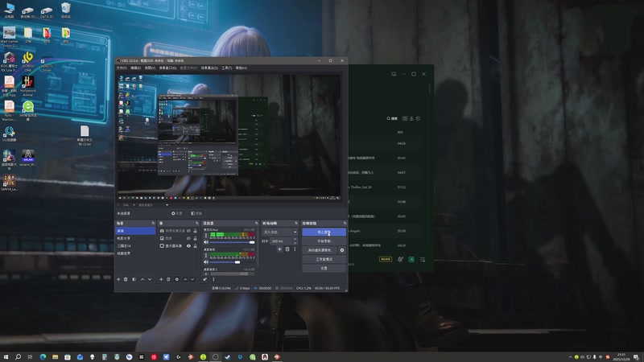
Task: Open the mixer footer three-dot menu
Action: point(213,279)
